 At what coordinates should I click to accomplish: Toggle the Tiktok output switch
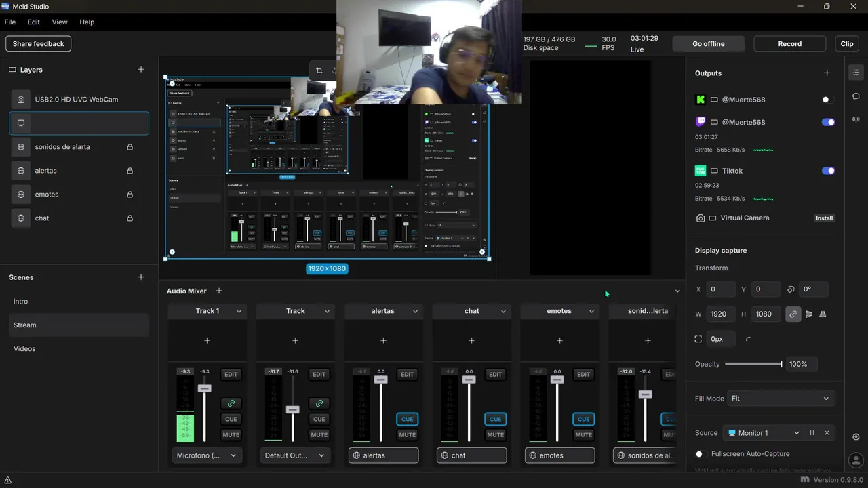828,171
